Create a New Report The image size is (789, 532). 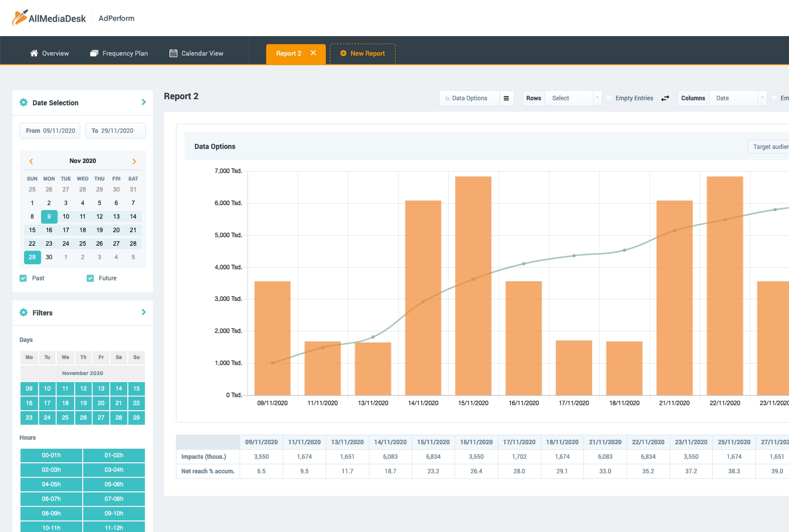362,54
